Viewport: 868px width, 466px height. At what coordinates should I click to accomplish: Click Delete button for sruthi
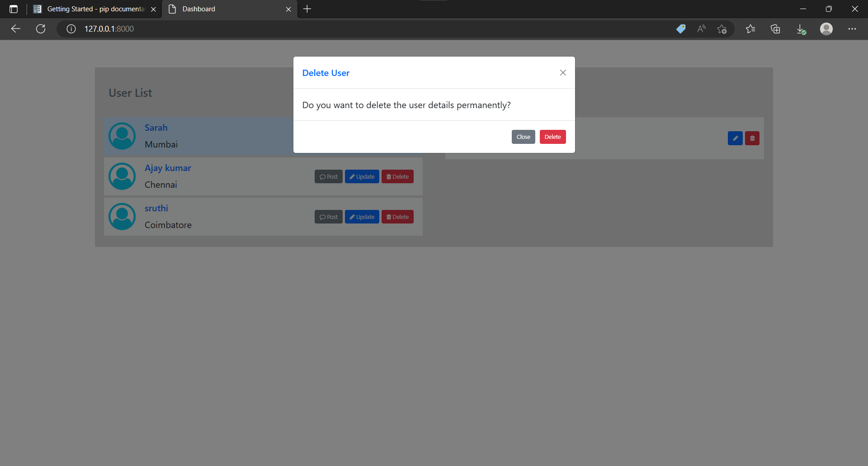tap(397, 217)
